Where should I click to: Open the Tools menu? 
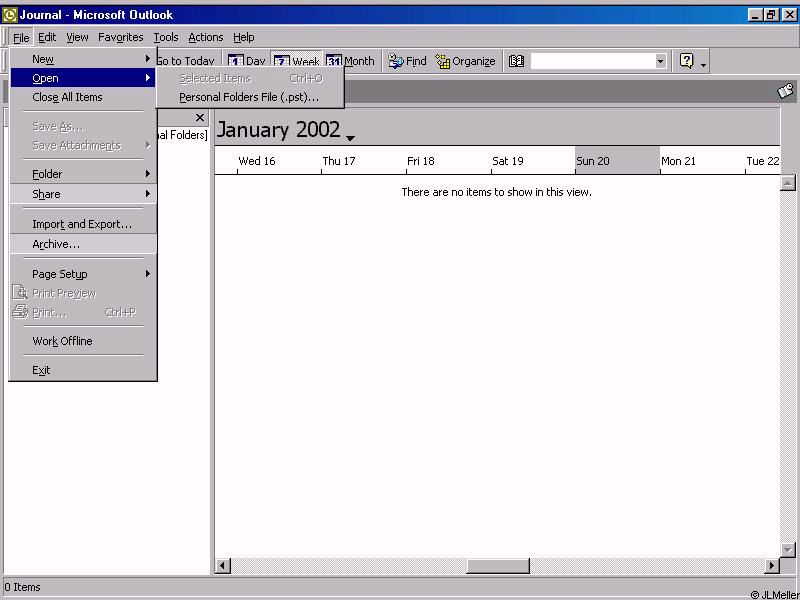point(166,37)
